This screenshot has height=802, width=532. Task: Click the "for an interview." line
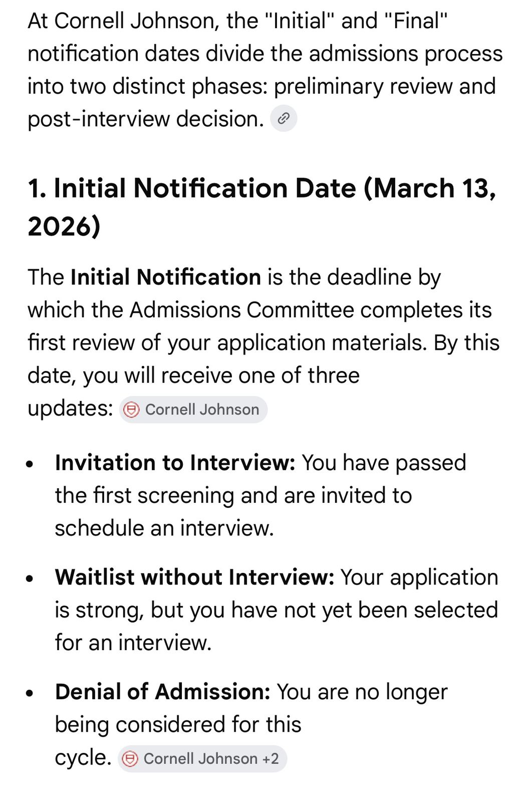133,643
